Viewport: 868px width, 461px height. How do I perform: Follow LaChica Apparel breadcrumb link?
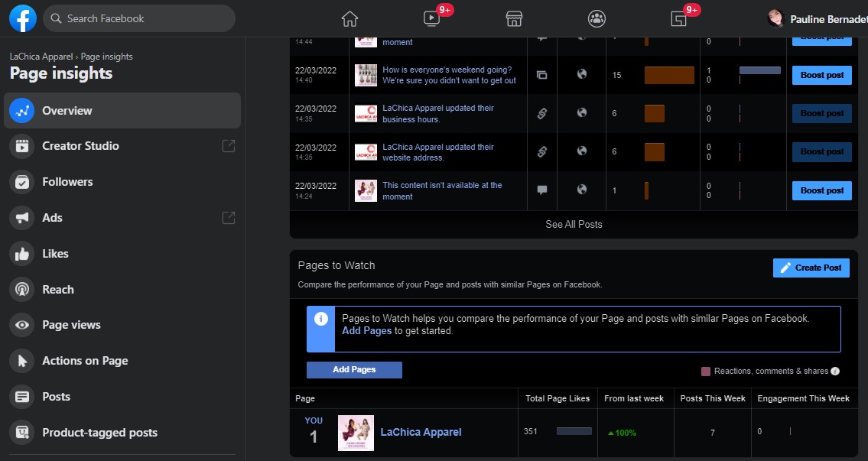point(41,57)
